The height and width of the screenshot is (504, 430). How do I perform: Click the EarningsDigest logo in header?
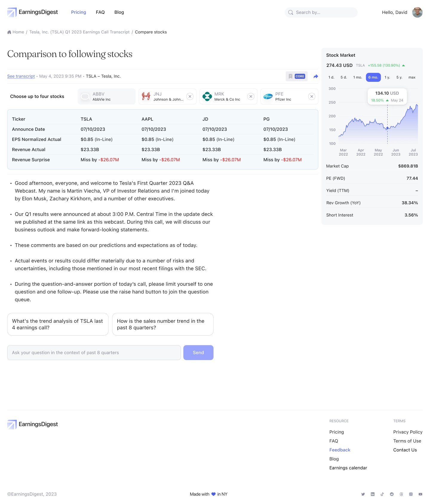pyautogui.click(x=33, y=12)
